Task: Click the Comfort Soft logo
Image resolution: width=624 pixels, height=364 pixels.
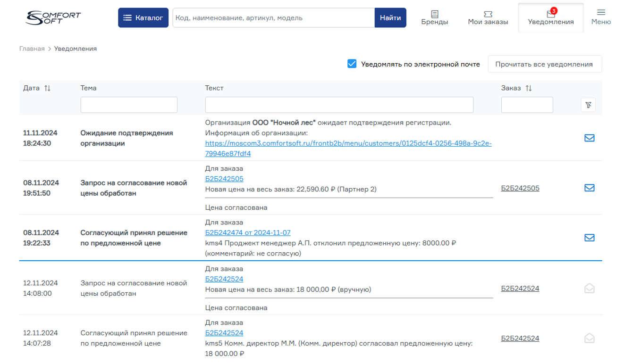Action: [53, 18]
